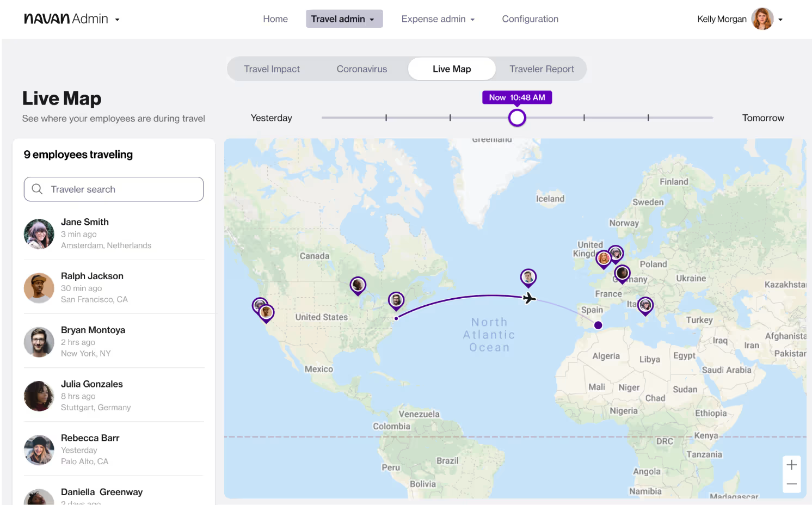This screenshot has height=505, width=812.
Task: Select Julia Gonzales from the traveler list
Action: pyautogui.click(x=113, y=395)
